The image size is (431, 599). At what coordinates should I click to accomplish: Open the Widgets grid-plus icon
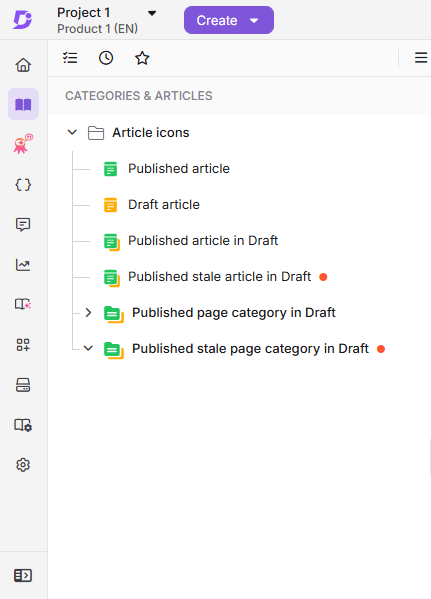click(x=23, y=345)
